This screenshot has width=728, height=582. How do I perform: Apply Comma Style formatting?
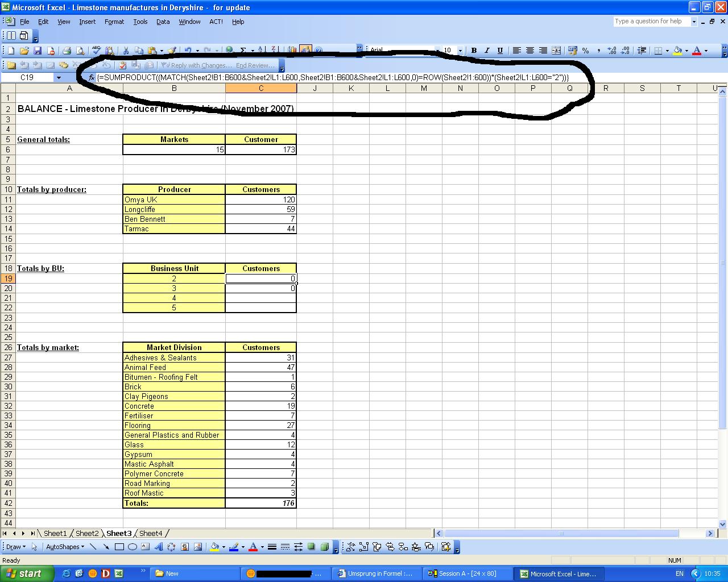598,51
